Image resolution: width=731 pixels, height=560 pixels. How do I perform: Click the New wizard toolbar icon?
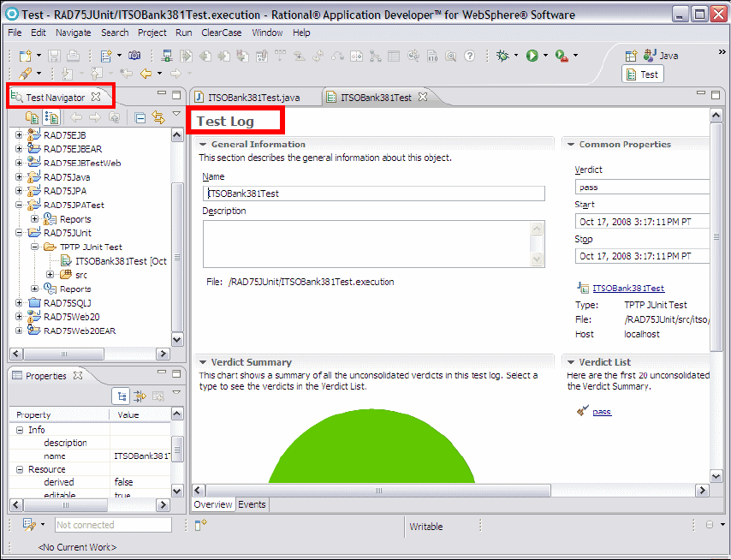coord(25,56)
